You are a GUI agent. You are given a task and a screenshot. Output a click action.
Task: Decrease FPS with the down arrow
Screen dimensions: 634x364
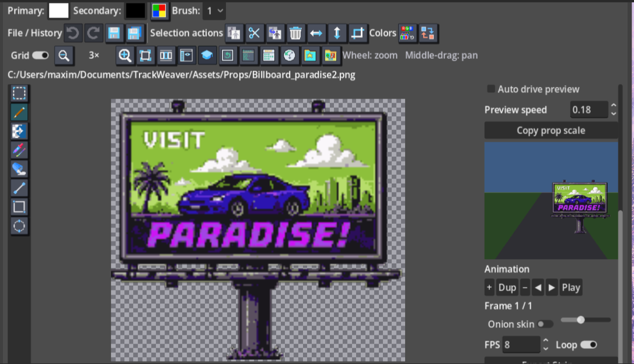click(545, 349)
